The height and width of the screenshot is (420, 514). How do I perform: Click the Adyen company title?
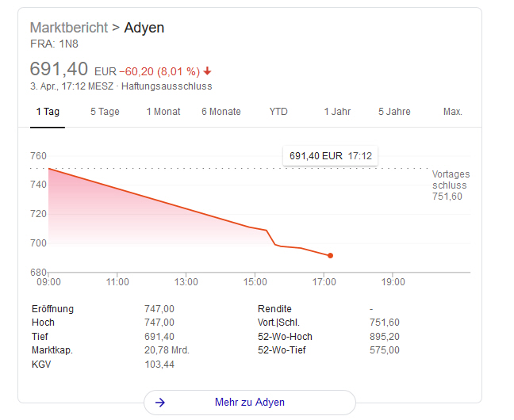point(144,28)
